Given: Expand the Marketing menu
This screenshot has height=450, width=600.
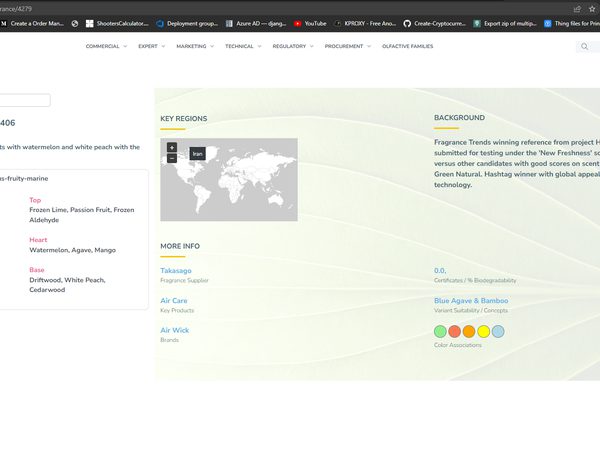Looking at the screenshot, I should click(195, 46).
